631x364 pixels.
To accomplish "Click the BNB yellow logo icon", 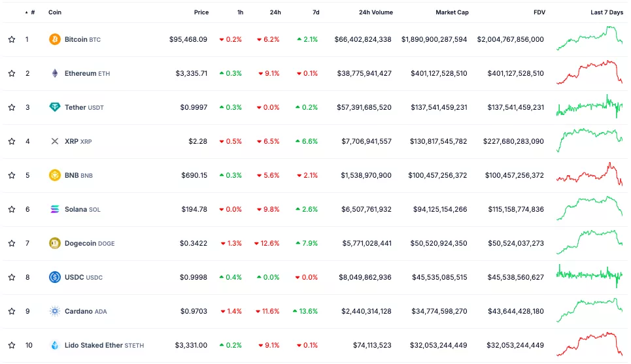I will (x=55, y=175).
